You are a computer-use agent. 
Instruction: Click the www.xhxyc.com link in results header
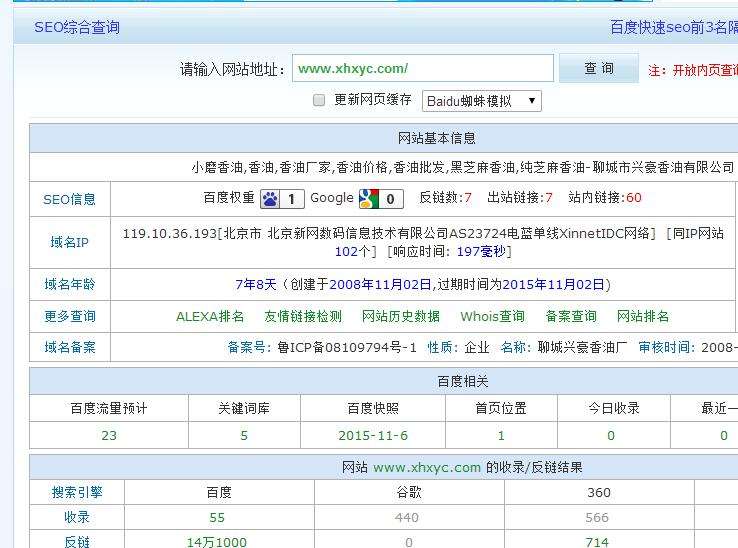427,467
